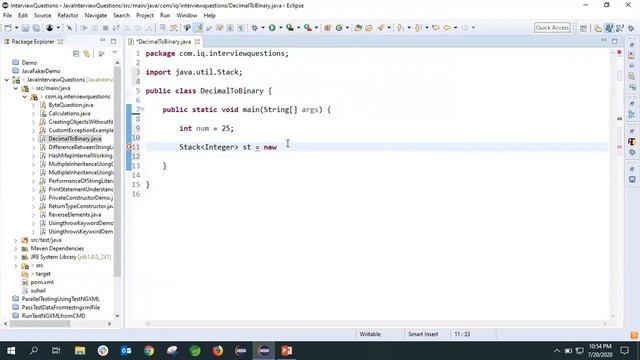Open the Window menu
Viewport: 640px width, 360px height.
(x=187, y=16)
